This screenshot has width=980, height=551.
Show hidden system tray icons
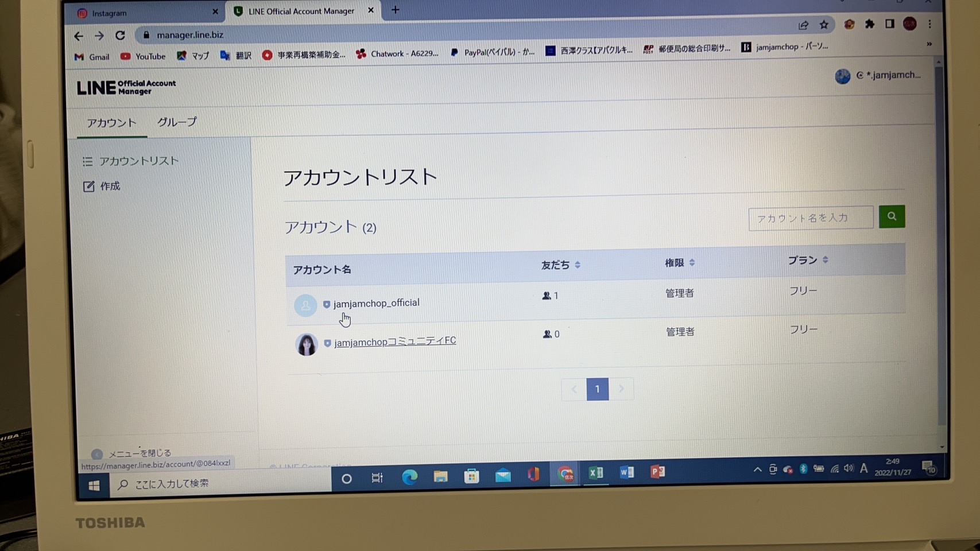(x=757, y=469)
